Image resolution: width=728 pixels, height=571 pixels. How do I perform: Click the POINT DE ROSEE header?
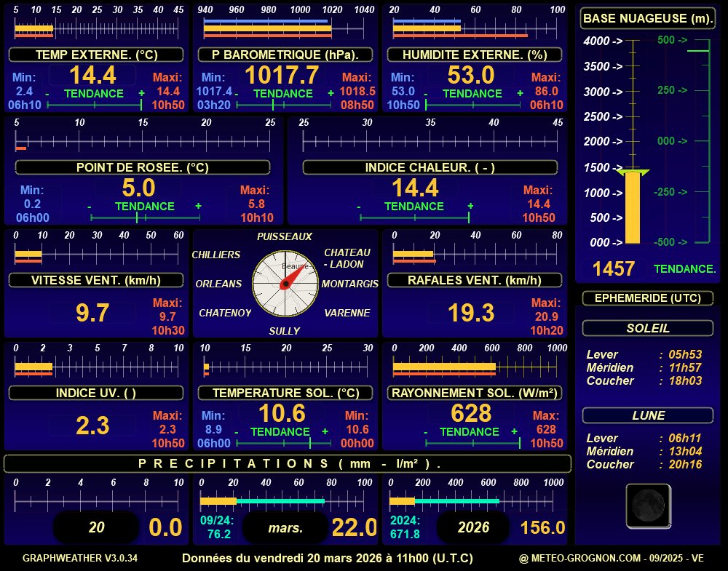(143, 167)
